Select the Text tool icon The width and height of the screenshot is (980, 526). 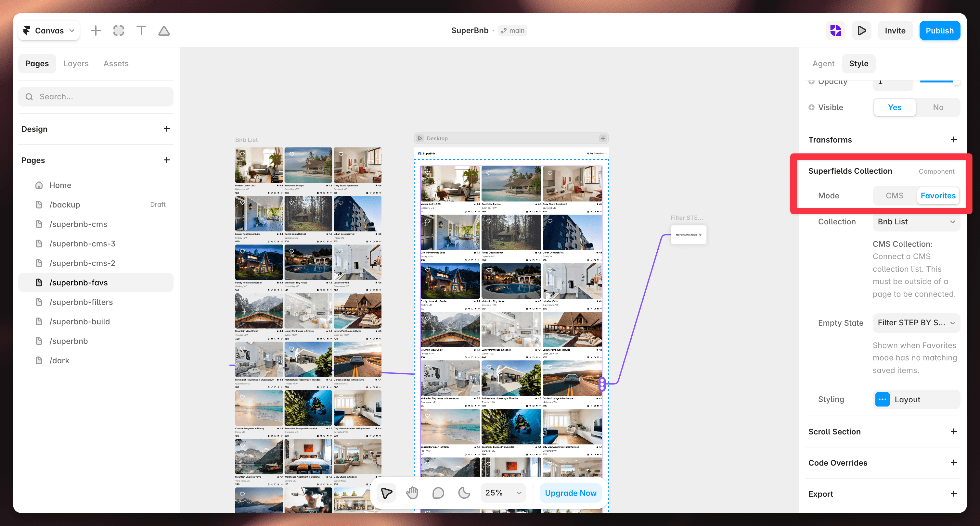pyautogui.click(x=141, y=31)
